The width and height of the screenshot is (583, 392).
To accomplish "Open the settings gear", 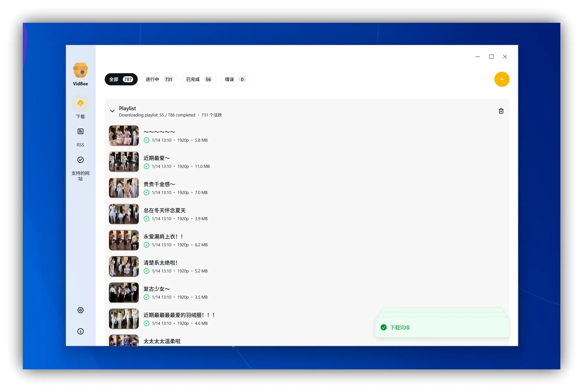I will (80, 310).
